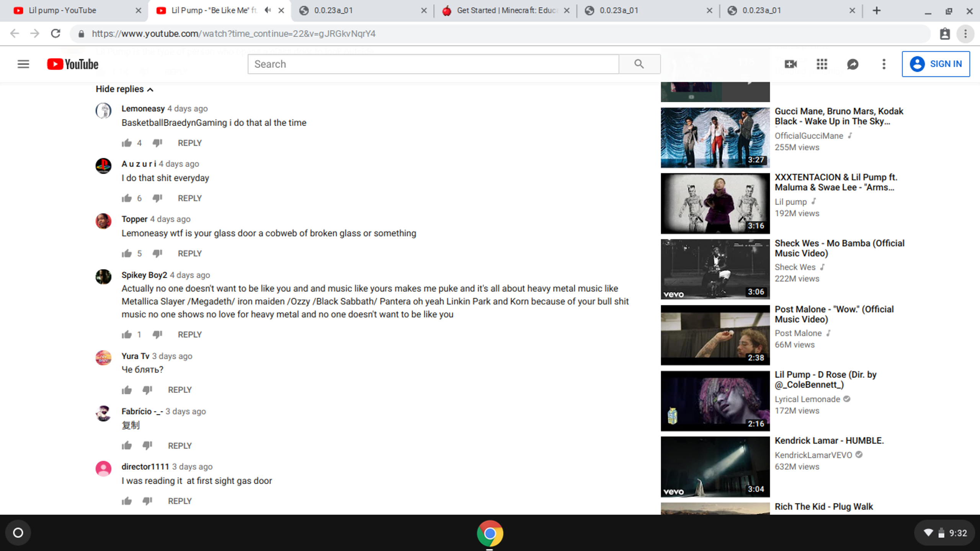Click the YouTube logo home link
Viewport: 980px width, 551px height.
[73, 64]
